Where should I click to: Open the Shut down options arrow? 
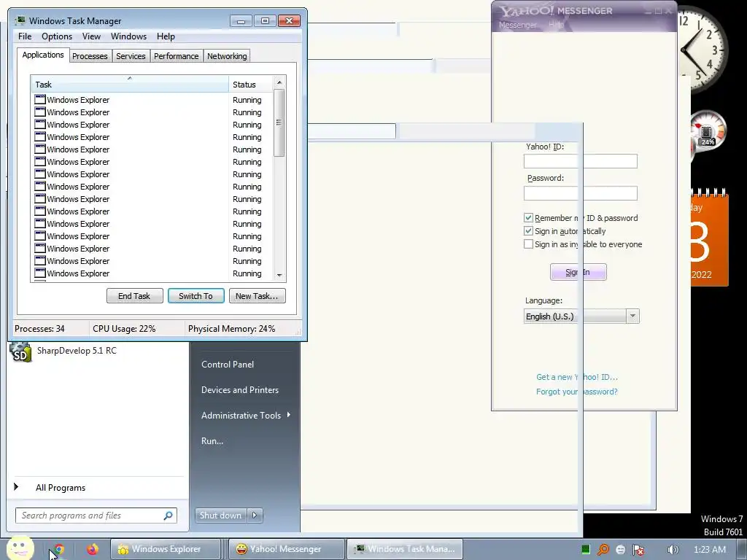point(255,516)
